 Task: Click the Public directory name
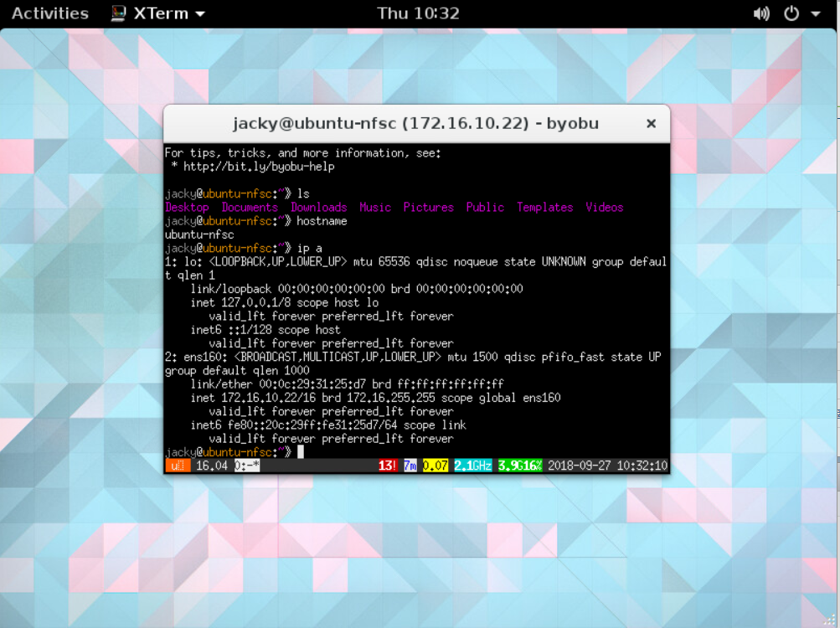[x=485, y=208]
